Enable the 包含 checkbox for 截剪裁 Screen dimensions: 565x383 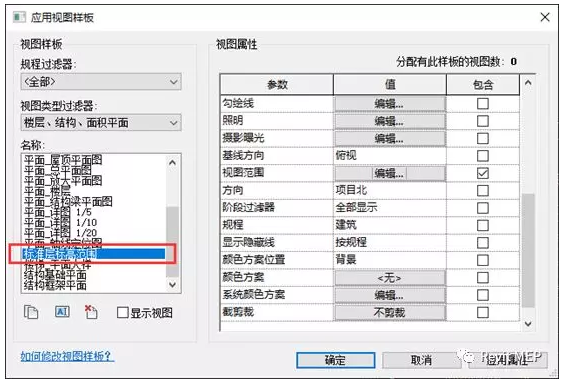tap(482, 312)
